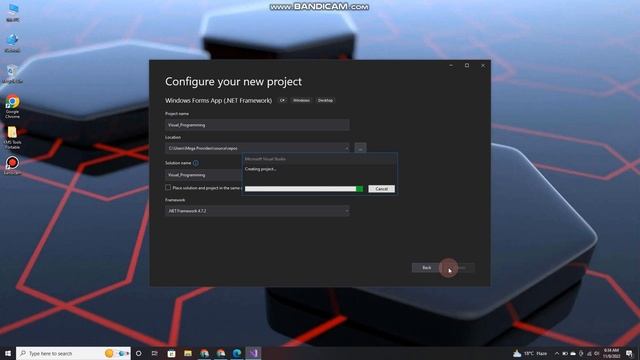Click the Windows project tag
Viewport: 640px width, 360px height.
tap(301, 100)
